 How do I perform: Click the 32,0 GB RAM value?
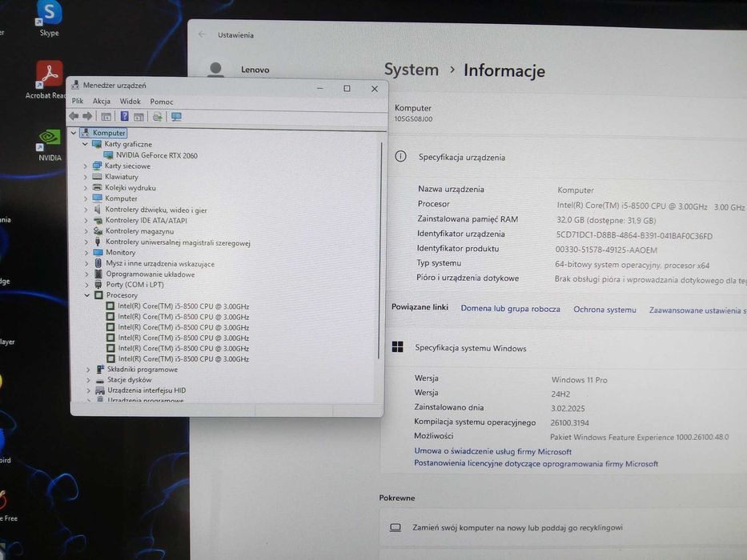pos(606,220)
